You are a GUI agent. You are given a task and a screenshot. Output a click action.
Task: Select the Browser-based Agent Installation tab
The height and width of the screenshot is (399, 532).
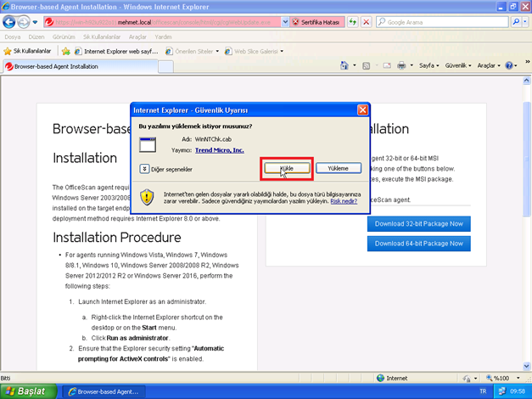[81, 66]
